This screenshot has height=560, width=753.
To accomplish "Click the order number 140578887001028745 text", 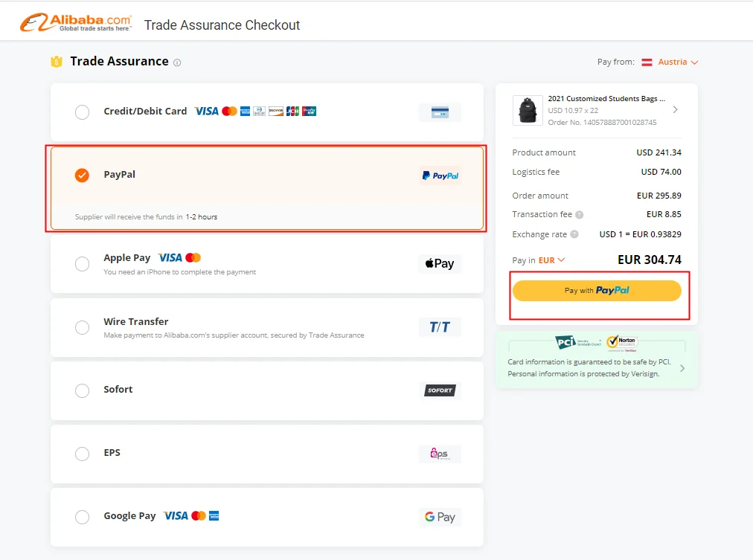I will click(602, 123).
